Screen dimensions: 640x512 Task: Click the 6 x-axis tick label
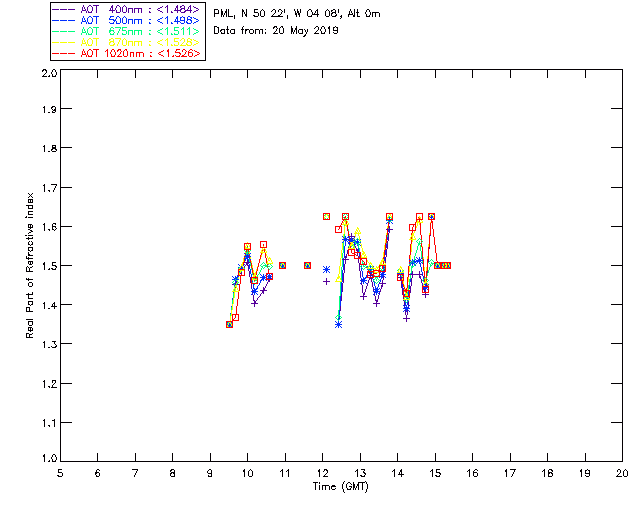point(98,473)
